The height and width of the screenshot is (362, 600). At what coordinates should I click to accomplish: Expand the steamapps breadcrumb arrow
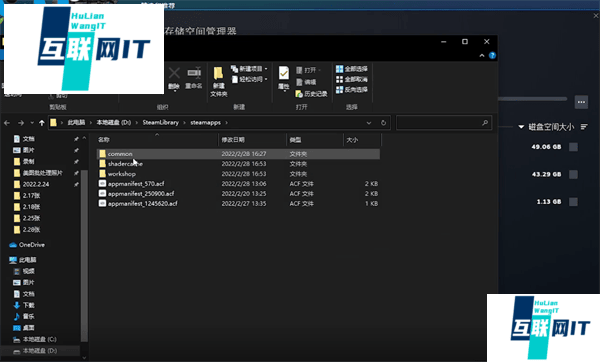227,123
